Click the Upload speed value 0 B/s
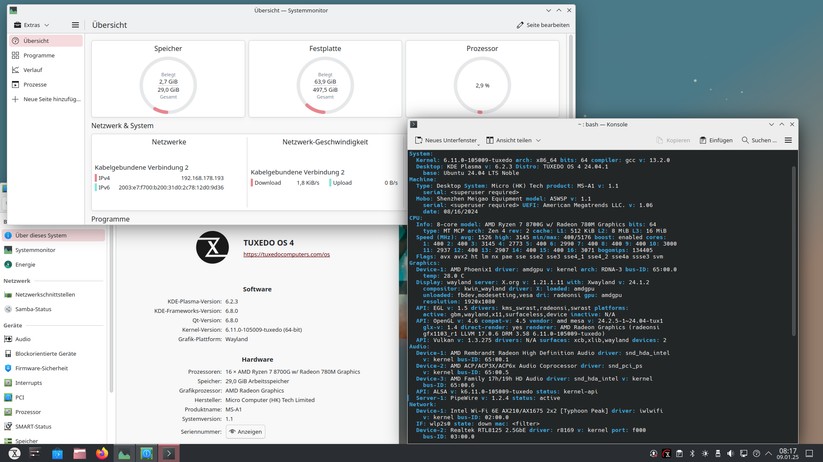The height and width of the screenshot is (462, 823). 391,183
